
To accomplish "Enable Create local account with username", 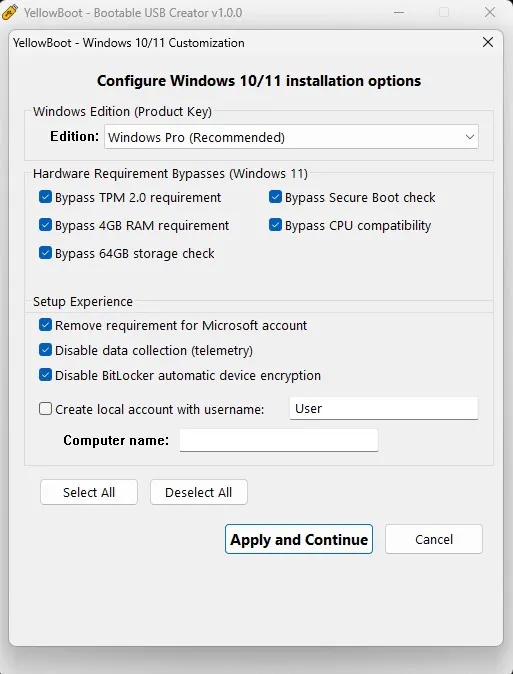I will [x=45, y=408].
